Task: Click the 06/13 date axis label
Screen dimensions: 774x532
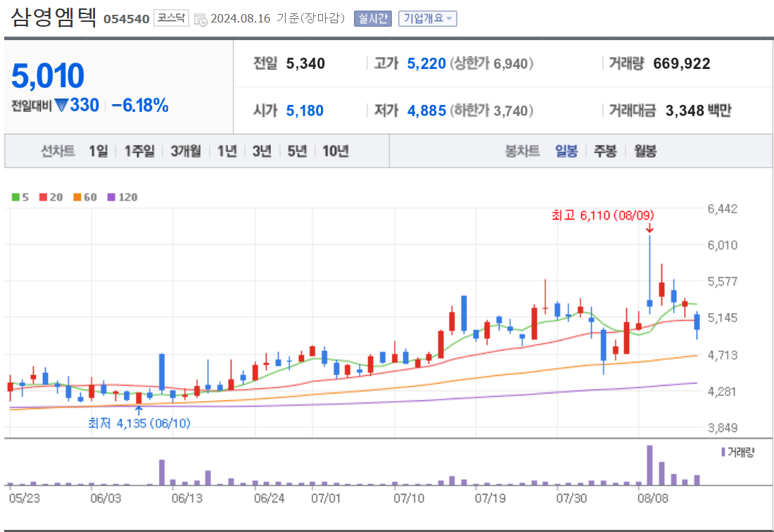Action: (187, 498)
